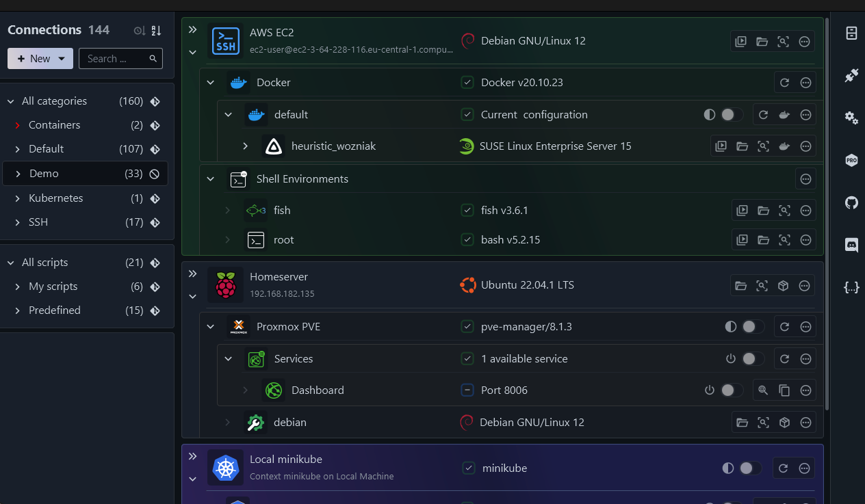Open the New connection dropdown arrow
865x504 pixels.
tap(62, 59)
